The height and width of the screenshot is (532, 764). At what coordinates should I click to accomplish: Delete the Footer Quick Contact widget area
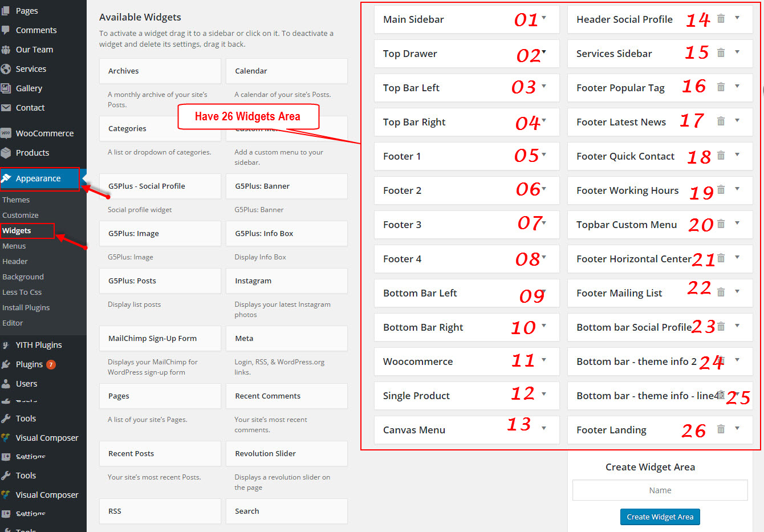click(x=721, y=156)
